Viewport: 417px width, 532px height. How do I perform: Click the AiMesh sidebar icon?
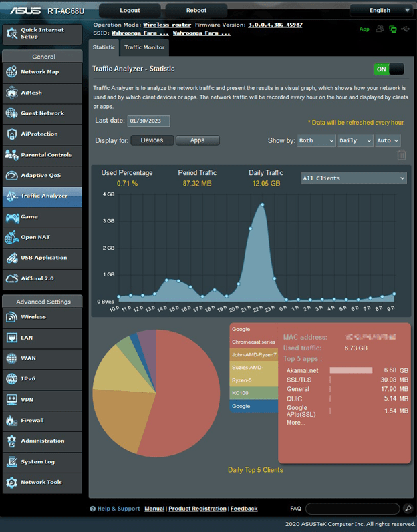12,93
